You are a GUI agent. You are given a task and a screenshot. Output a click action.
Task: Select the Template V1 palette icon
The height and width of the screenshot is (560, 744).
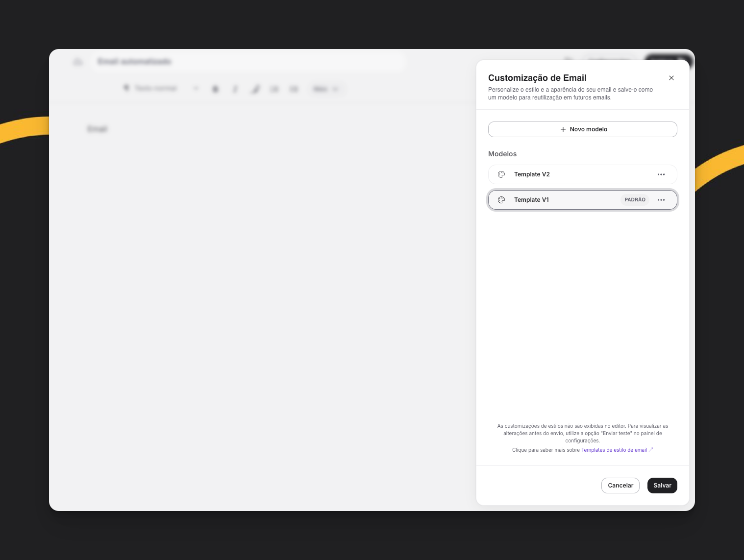click(x=501, y=200)
